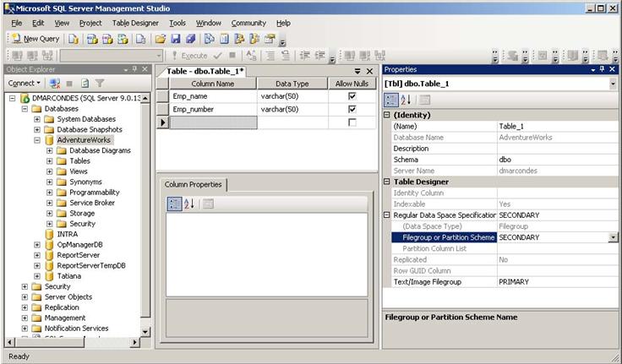This screenshot has height=364, width=622.
Task: Uncheck Allow Nulls for Emp_name
Action: click(352, 96)
